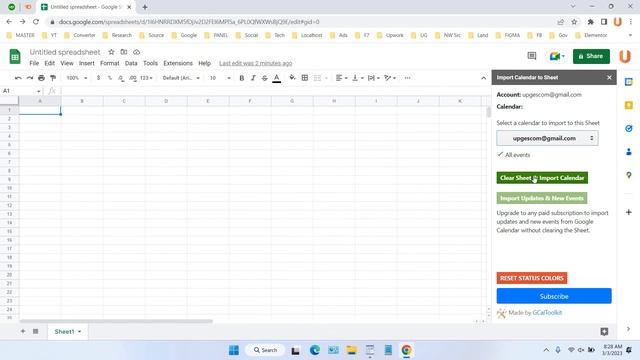The height and width of the screenshot is (360, 640).
Task: Open the Borders tool
Action: [x=304, y=78]
